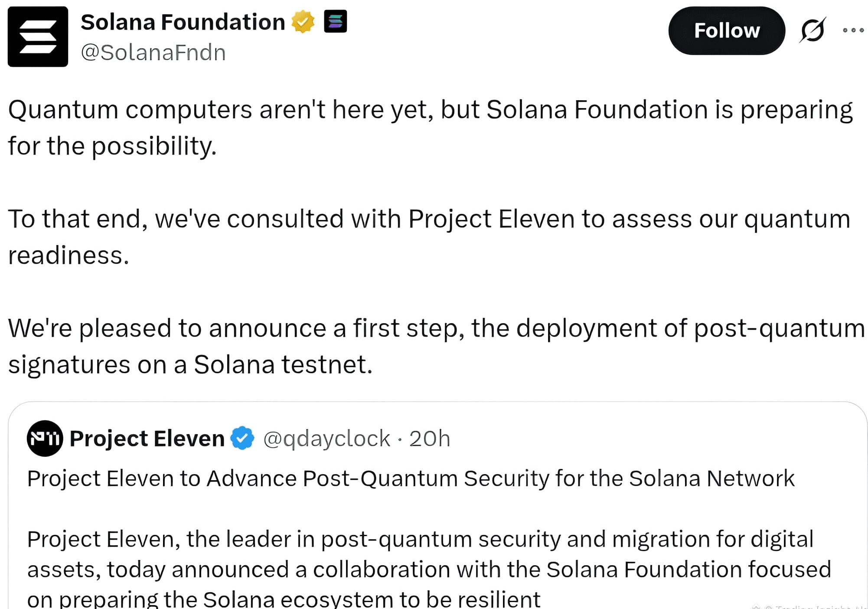Click the phrase "Solana testnet."
Image resolution: width=868 pixels, height=609 pixels.
pos(283,364)
